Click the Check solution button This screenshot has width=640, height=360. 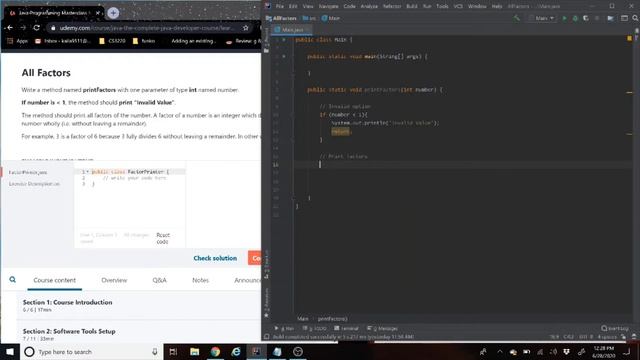215,258
